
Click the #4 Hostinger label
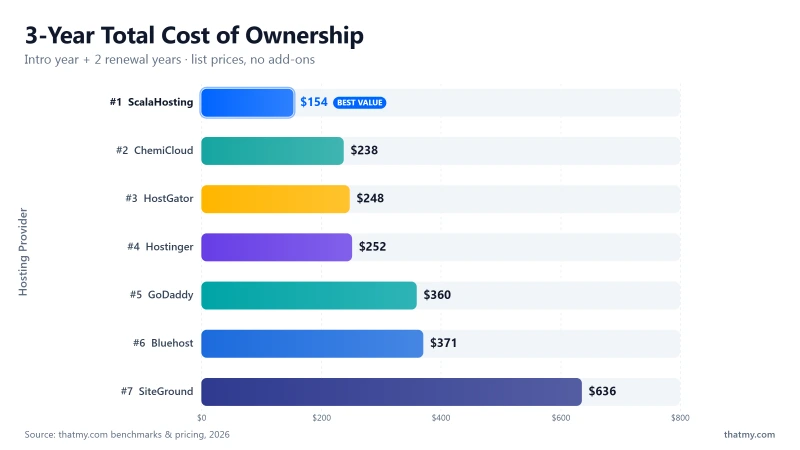pyautogui.click(x=160, y=247)
